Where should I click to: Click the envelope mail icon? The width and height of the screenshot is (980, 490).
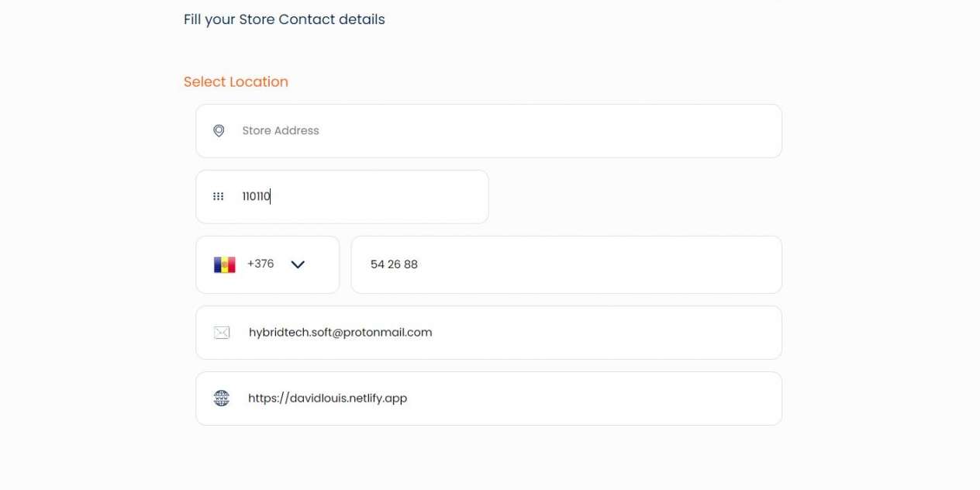pos(222,333)
